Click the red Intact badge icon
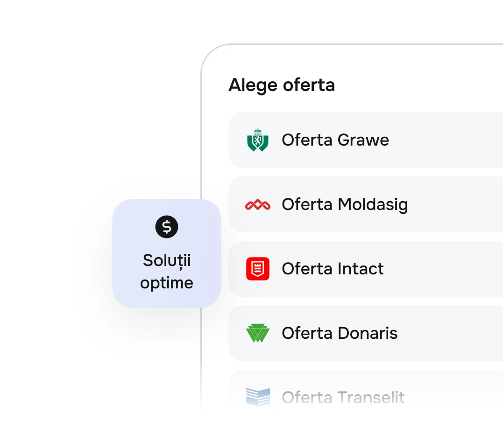This screenshot has width=503, height=448. tap(258, 268)
